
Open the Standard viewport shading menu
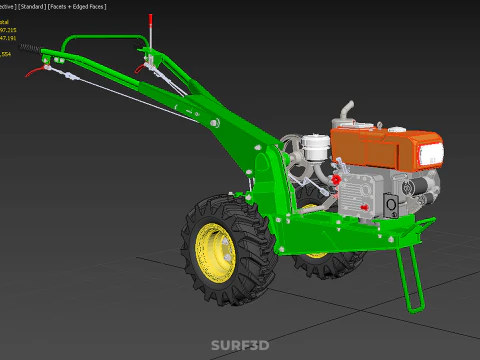(32, 7)
